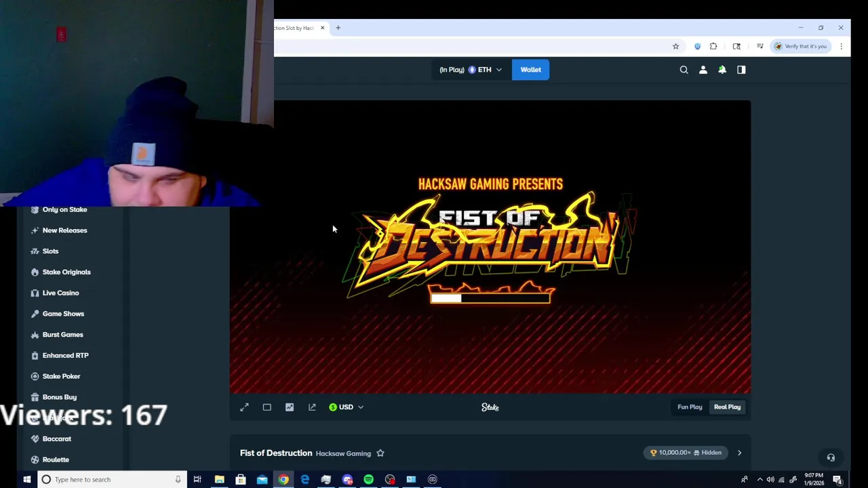This screenshot has width=868, height=488.
Task: Click the game loading progress bar
Action: (x=490, y=298)
